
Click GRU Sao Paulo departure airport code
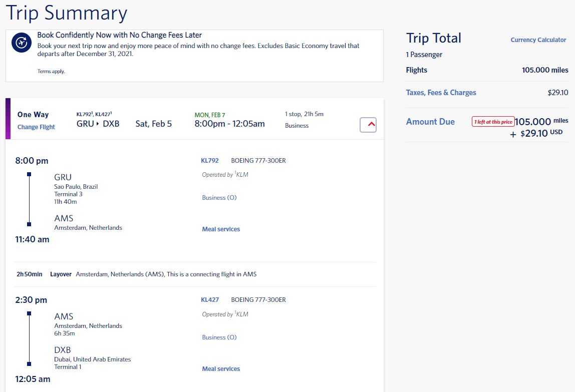63,178
